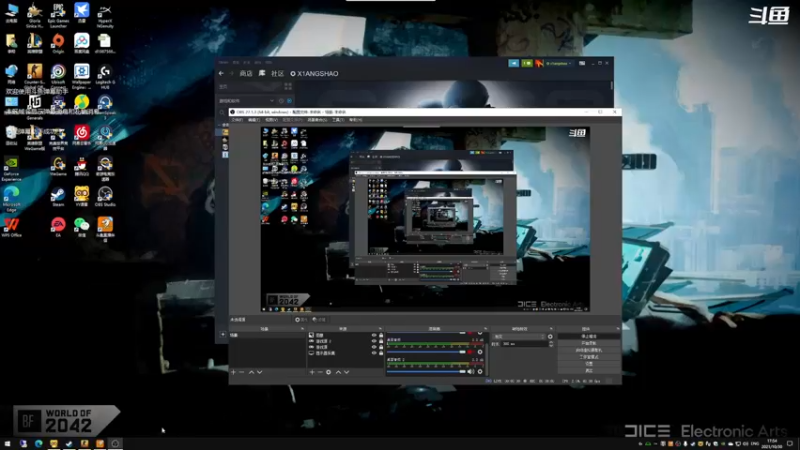
Task: Open the Sources dock header menu arrow
Action: tap(380, 329)
